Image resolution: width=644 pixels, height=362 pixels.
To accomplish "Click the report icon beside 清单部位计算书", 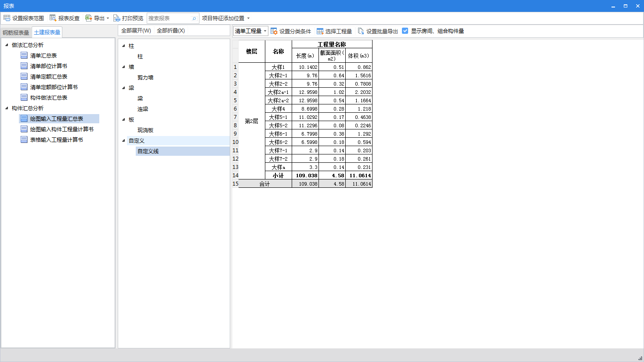I will 24,66.
